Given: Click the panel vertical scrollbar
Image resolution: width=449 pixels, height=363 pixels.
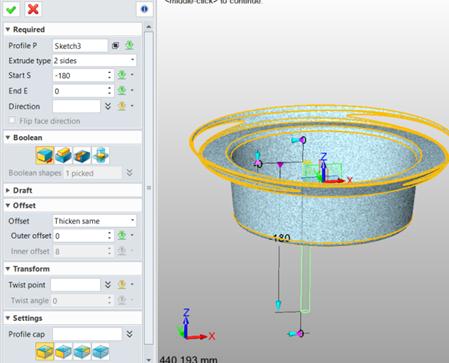Looking at the screenshot, I should (x=149, y=188).
